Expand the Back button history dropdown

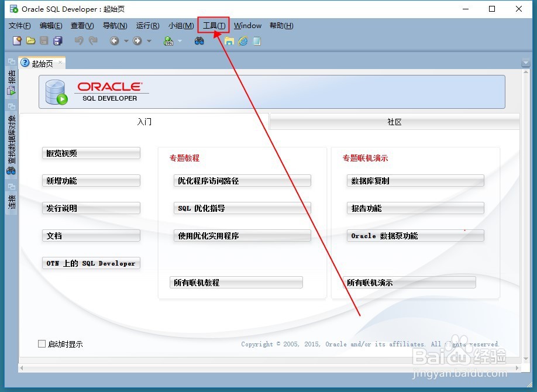126,41
